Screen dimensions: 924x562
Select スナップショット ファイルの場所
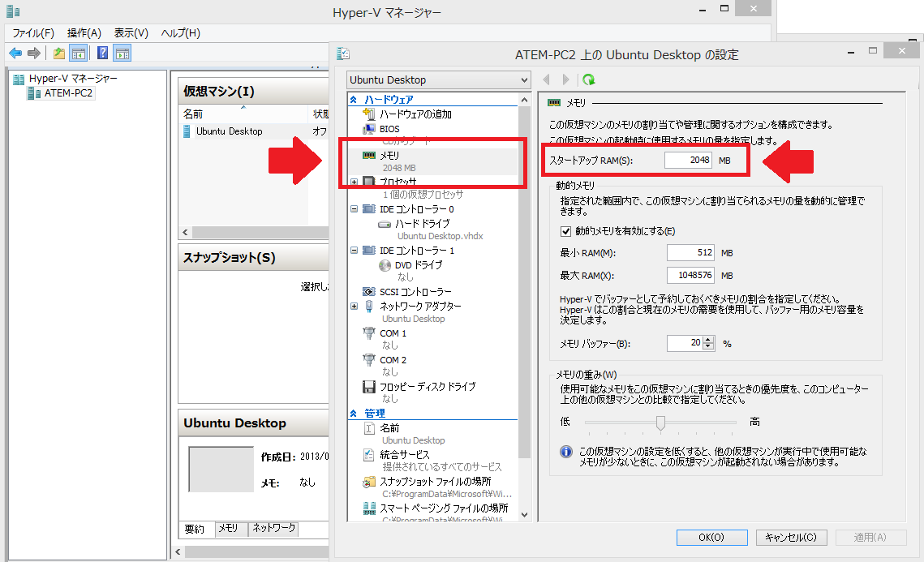pyautogui.click(x=435, y=481)
